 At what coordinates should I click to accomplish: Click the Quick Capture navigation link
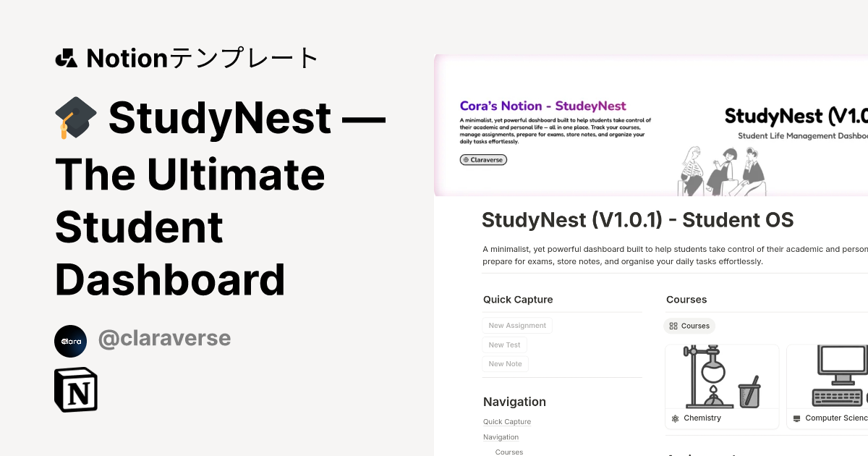507,421
